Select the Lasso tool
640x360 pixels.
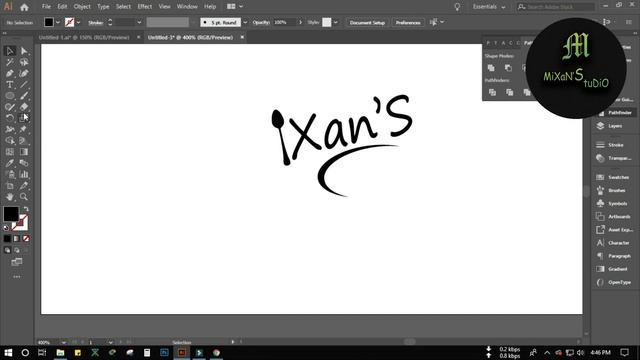tap(24, 62)
